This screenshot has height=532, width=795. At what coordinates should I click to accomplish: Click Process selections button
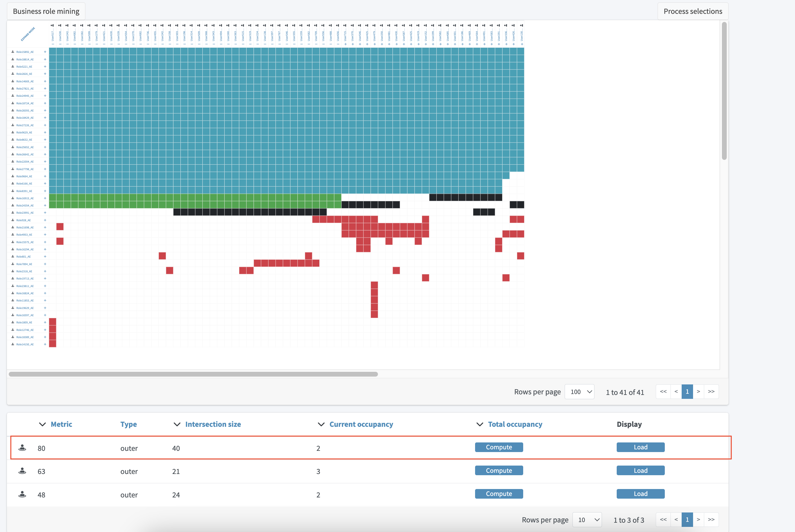tap(692, 11)
